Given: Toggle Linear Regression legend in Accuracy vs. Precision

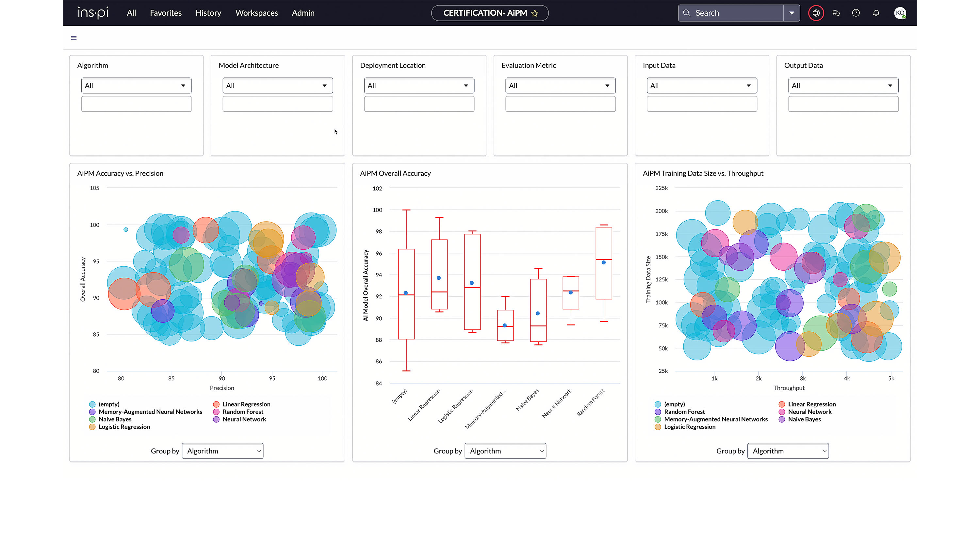Looking at the screenshot, I should pyautogui.click(x=246, y=404).
